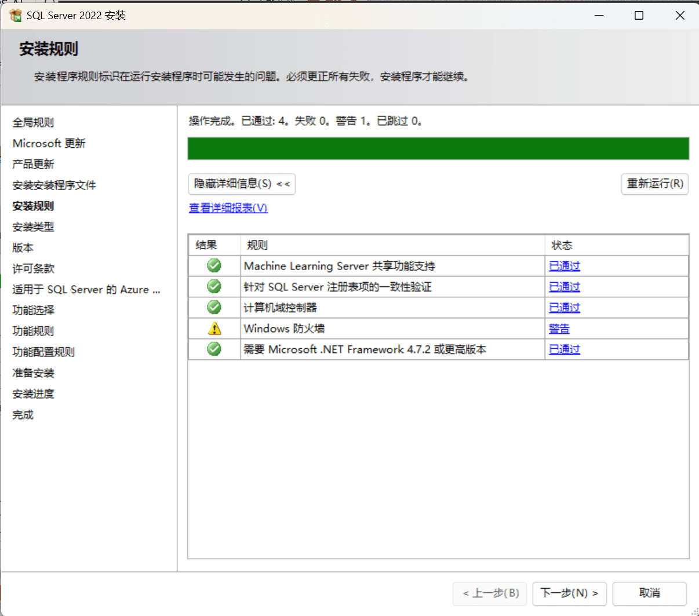This screenshot has height=616, width=699.
Task: Select 功能配置规则 step in sidebar
Action: pyautogui.click(x=43, y=352)
